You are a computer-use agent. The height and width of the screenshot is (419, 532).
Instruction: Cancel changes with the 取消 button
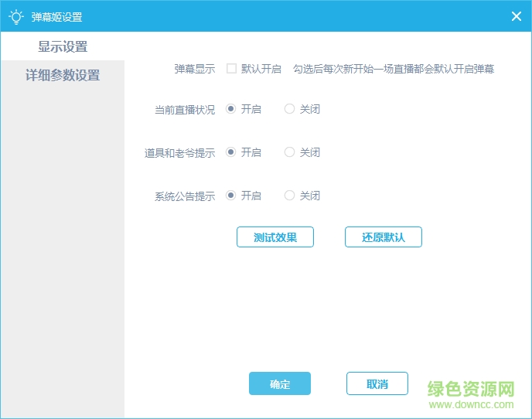(377, 384)
